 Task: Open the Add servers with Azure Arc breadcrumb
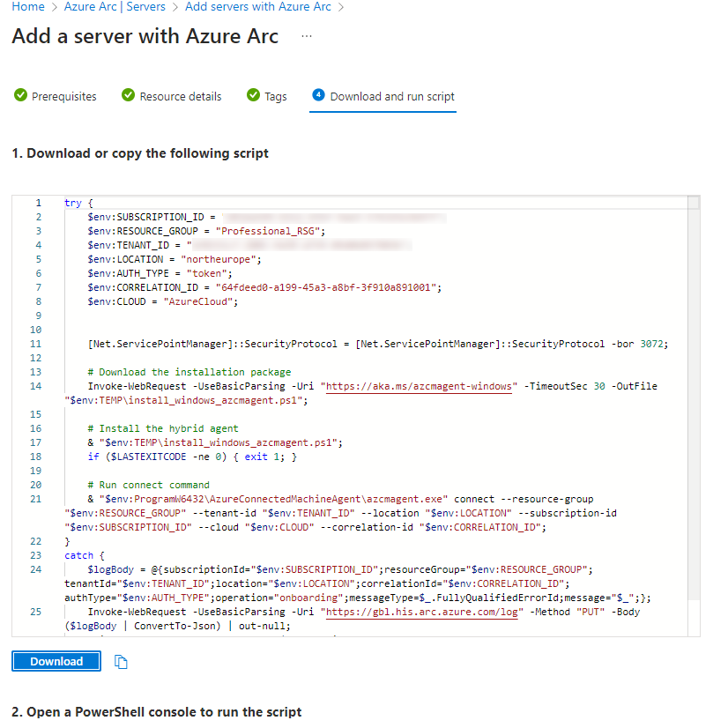(257, 7)
